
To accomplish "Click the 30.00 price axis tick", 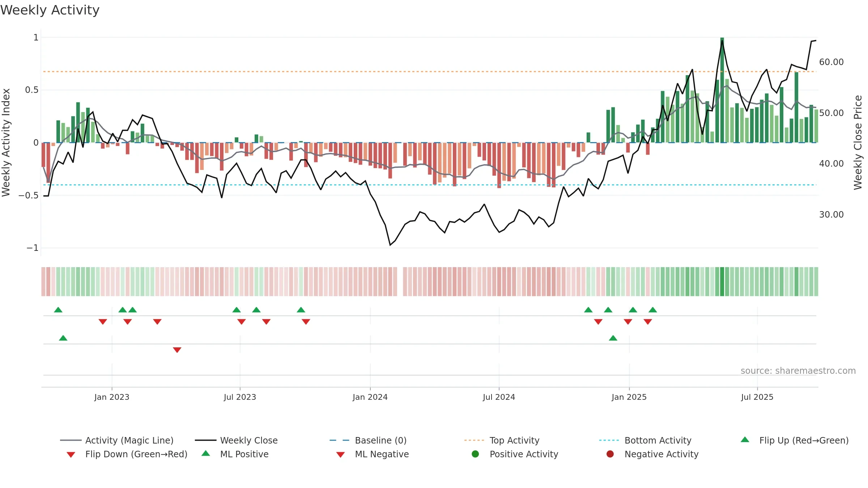I will 831,215.
